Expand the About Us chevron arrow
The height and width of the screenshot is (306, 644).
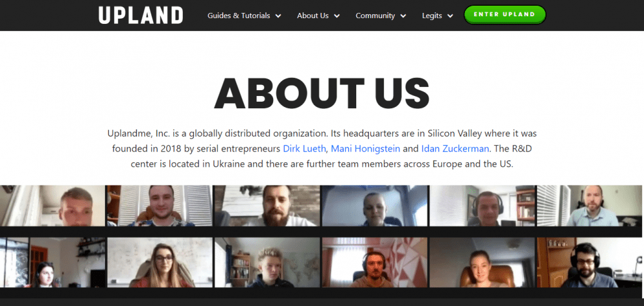click(337, 16)
